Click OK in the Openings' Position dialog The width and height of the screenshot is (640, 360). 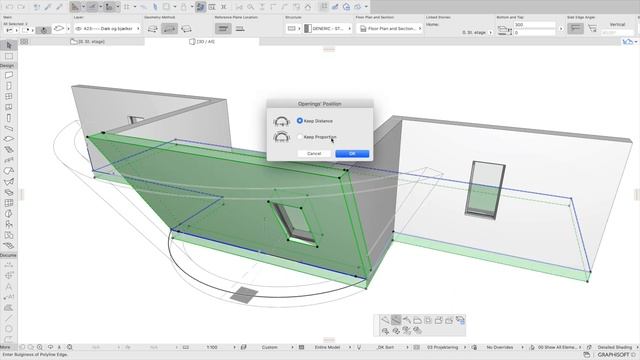click(352, 153)
